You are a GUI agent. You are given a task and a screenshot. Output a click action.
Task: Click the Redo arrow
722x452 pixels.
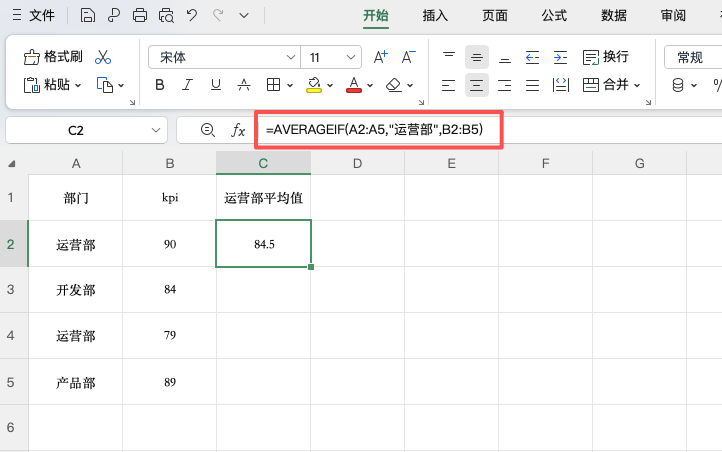[218, 16]
